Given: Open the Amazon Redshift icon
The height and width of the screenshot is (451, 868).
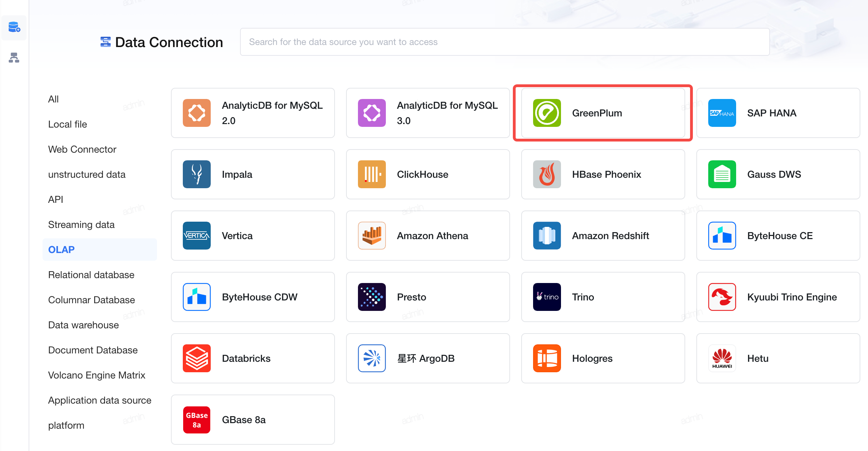Looking at the screenshot, I should point(547,236).
